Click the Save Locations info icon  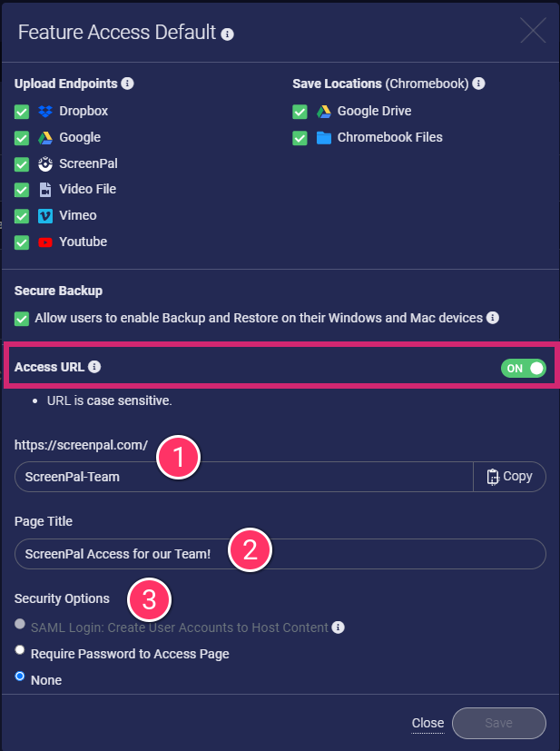(x=478, y=84)
